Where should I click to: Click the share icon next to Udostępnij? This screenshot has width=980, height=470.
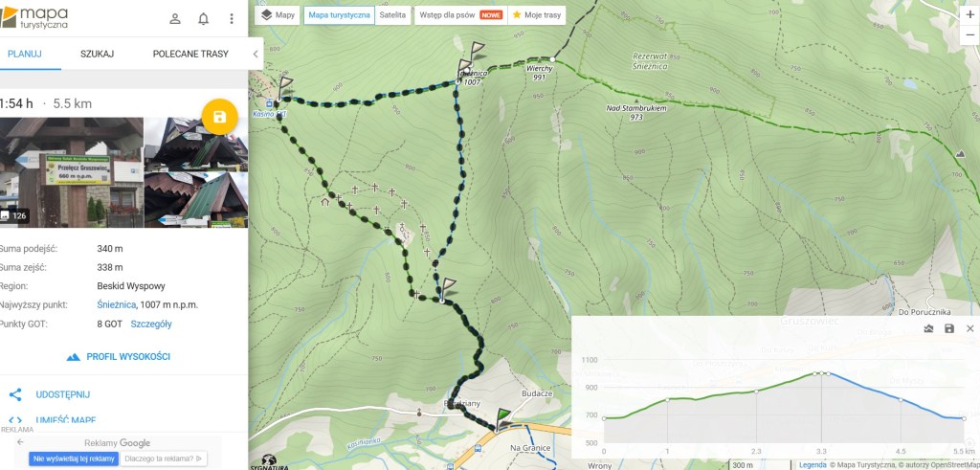pyautogui.click(x=15, y=394)
